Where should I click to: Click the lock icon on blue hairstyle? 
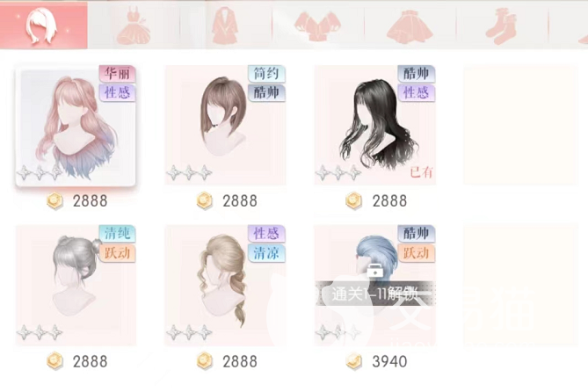point(374,270)
